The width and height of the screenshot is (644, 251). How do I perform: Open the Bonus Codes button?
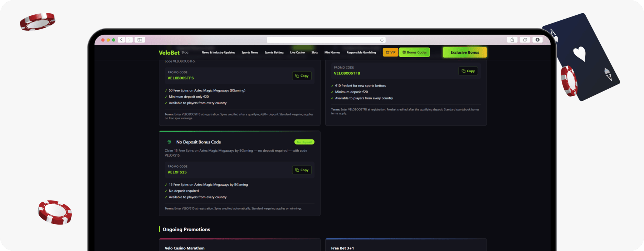[x=414, y=52]
